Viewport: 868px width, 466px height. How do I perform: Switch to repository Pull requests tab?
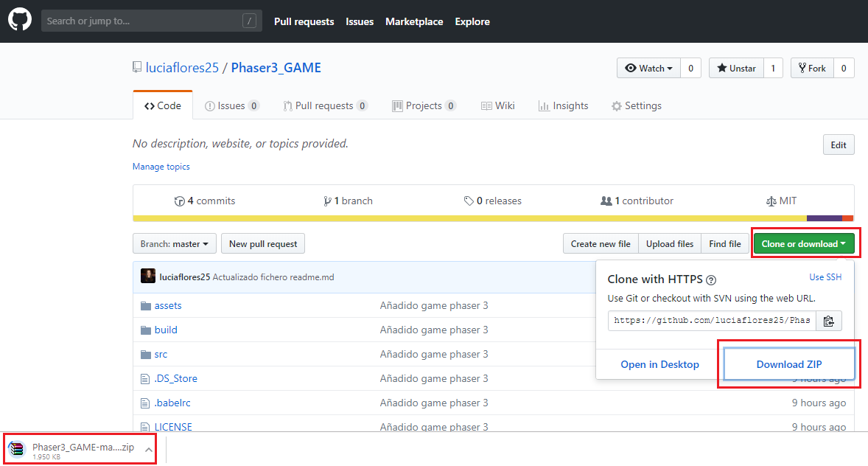(x=326, y=106)
